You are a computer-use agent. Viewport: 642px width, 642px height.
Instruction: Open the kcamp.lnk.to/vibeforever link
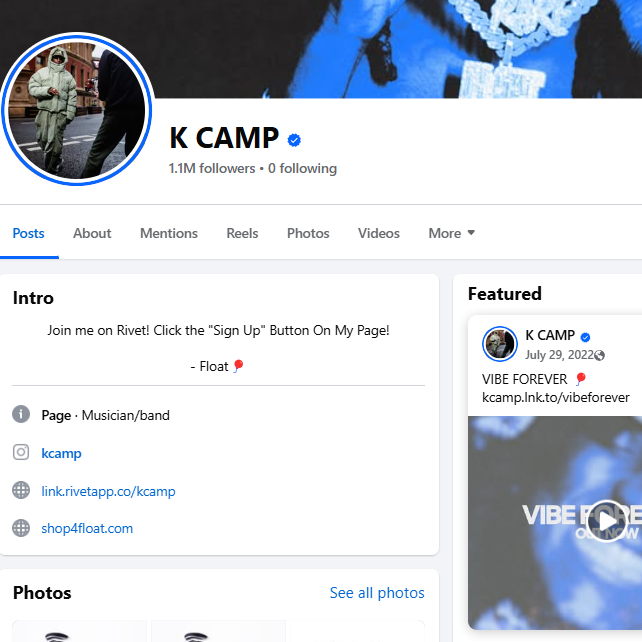click(x=556, y=397)
